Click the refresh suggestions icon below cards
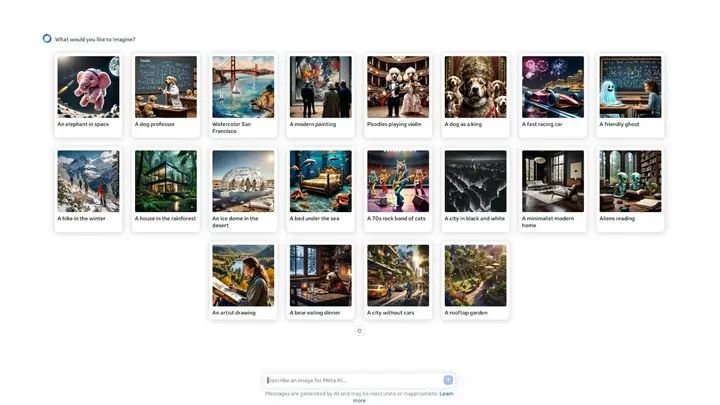720x405 pixels. 359,331
